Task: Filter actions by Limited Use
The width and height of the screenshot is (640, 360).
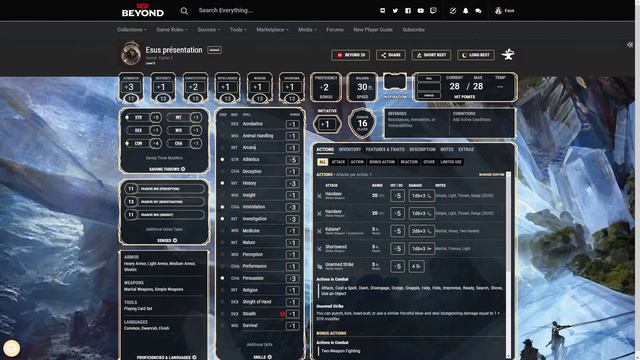Action: point(451,162)
